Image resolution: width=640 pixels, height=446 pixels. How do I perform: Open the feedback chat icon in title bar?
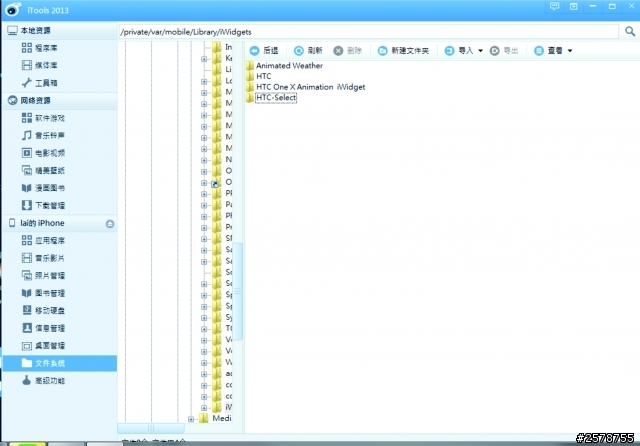point(554,7)
